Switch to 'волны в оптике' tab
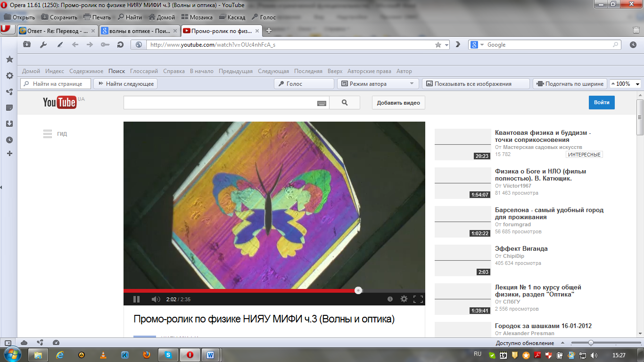Viewport: 644px width, 362px height. pyautogui.click(x=139, y=31)
